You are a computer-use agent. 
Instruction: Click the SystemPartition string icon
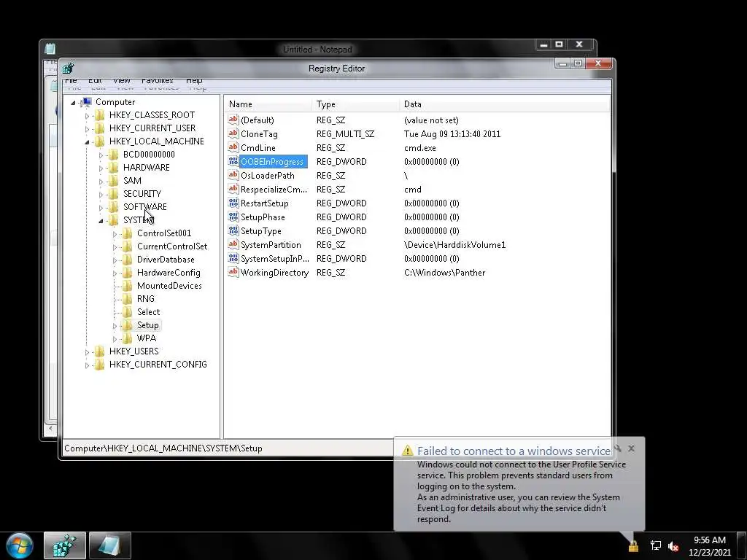233,244
